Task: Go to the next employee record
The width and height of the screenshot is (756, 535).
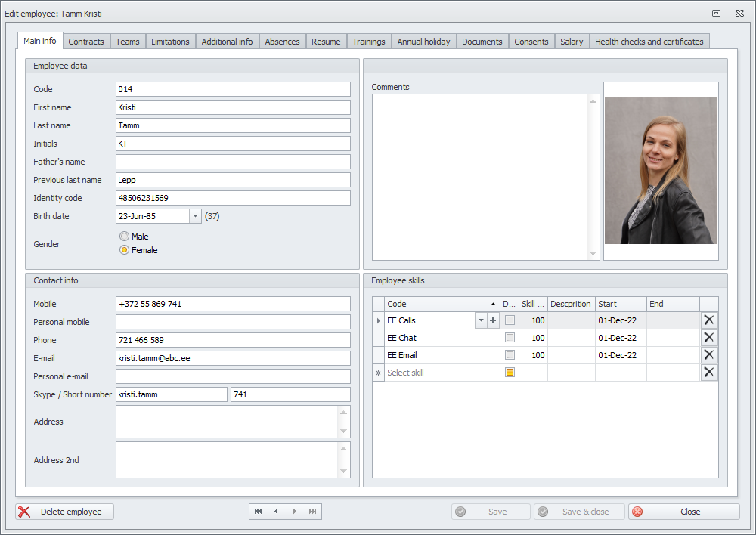Action: click(x=295, y=512)
